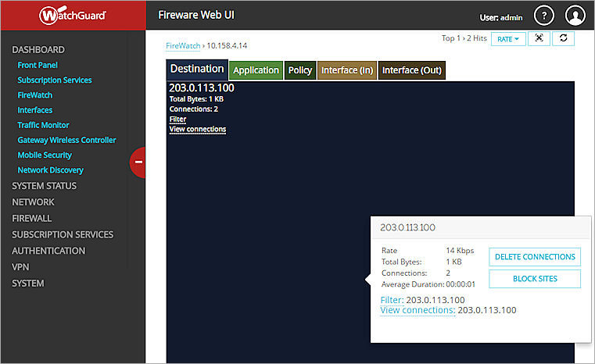Screen dimensions: 595x364
Task: Open the RATE dropdown
Action: tap(508, 39)
